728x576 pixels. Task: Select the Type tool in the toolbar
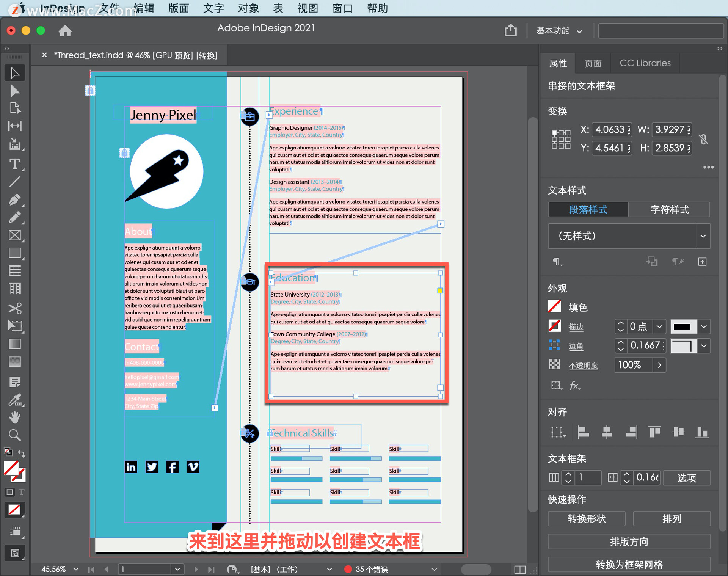(15, 164)
